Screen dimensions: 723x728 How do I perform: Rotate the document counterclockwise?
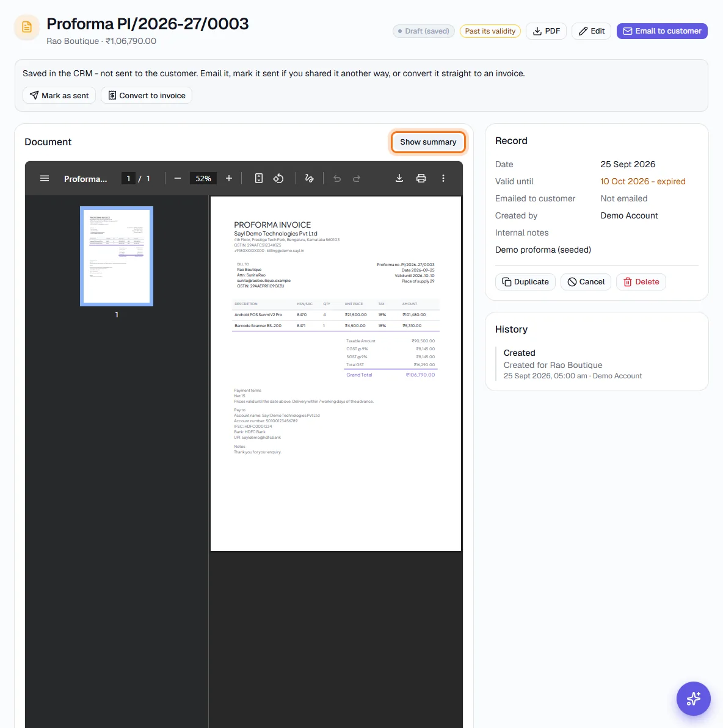point(278,178)
